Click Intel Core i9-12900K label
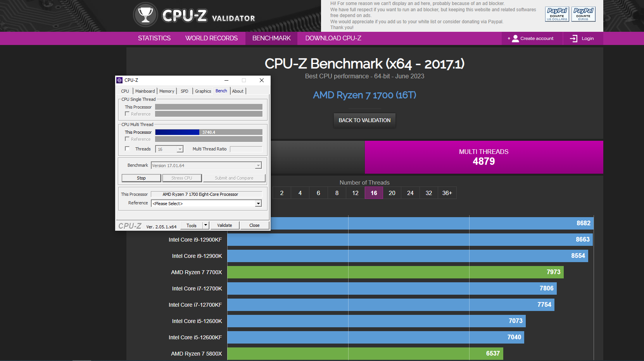644x361 pixels. click(197, 256)
